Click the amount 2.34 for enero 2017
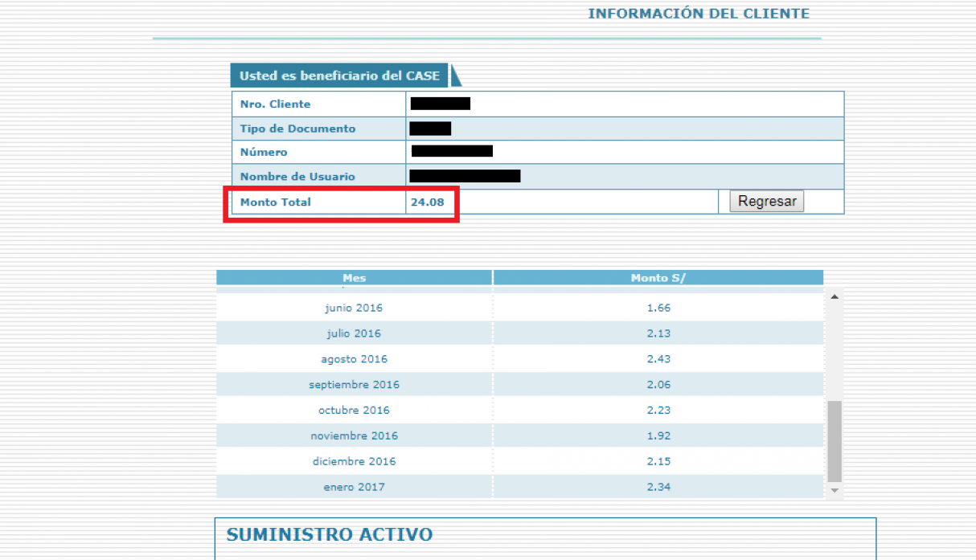 tap(658, 488)
